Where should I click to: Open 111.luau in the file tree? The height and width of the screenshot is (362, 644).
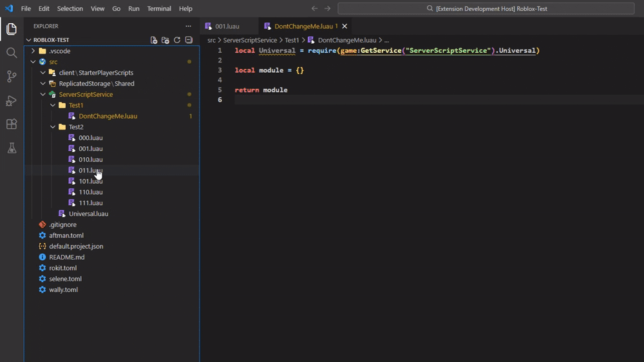91,203
